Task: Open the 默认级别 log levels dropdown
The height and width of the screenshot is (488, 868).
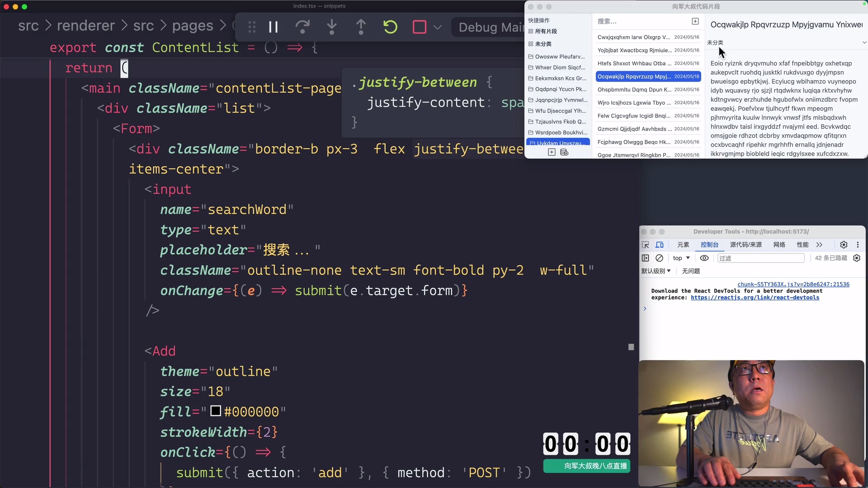Action: pyautogui.click(x=656, y=271)
